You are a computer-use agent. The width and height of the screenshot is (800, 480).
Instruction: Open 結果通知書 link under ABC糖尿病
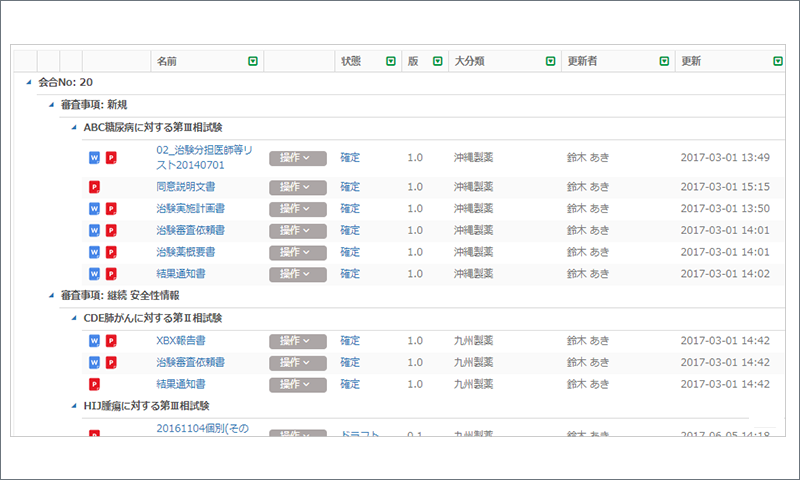(x=181, y=274)
